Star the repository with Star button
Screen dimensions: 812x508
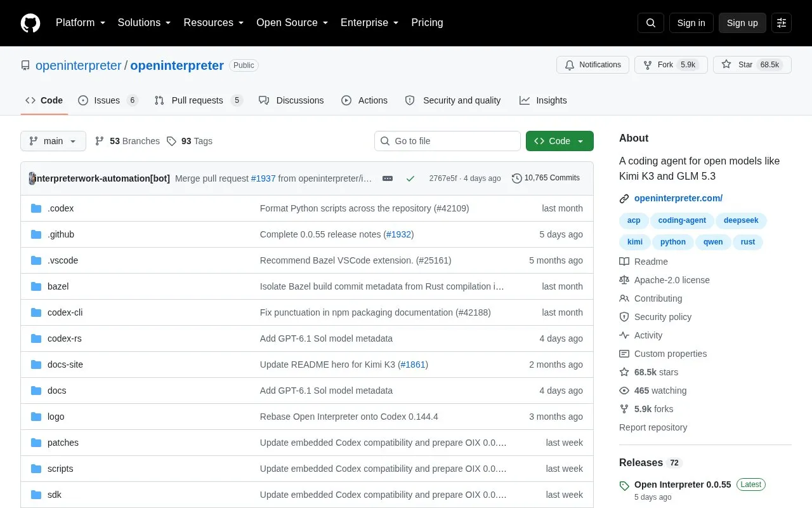pyautogui.click(x=752, y=65)
